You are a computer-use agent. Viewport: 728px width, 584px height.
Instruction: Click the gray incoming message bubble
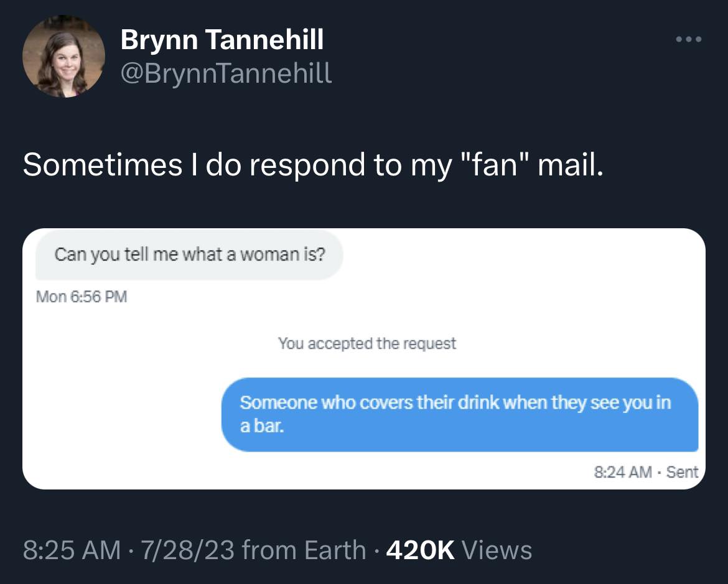(x=190, y=254)
